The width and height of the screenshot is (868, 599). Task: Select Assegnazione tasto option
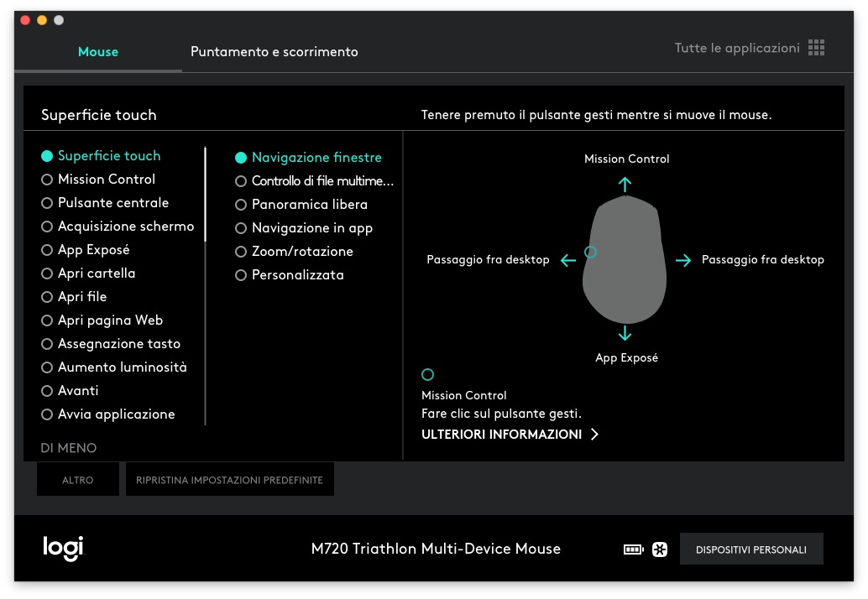click(x=111, y=344)
